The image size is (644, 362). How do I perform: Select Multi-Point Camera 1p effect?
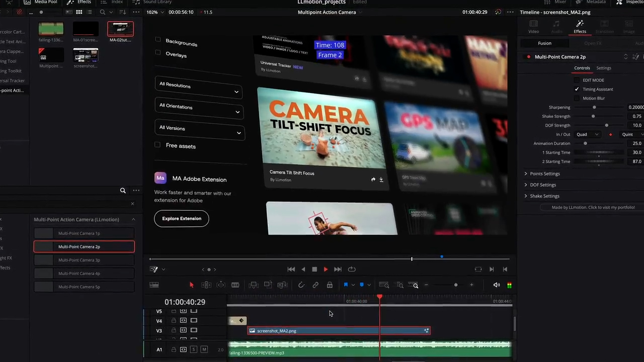[84, 233]
